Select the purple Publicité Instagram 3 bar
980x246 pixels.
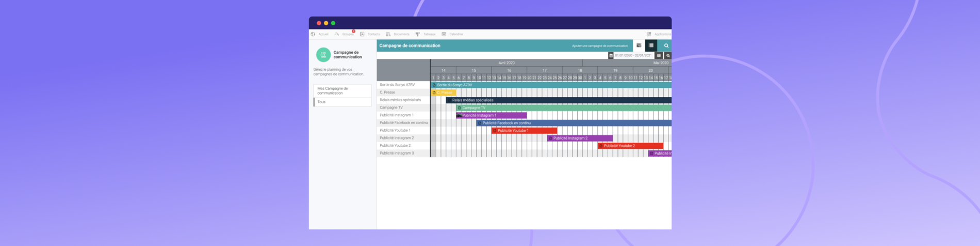click(660, 153)
